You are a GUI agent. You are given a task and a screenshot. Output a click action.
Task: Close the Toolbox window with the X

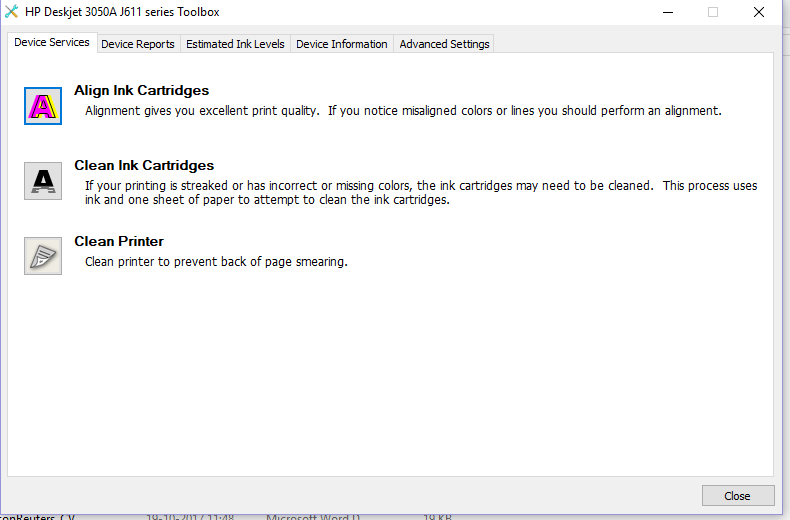click(x=759, y=12)
